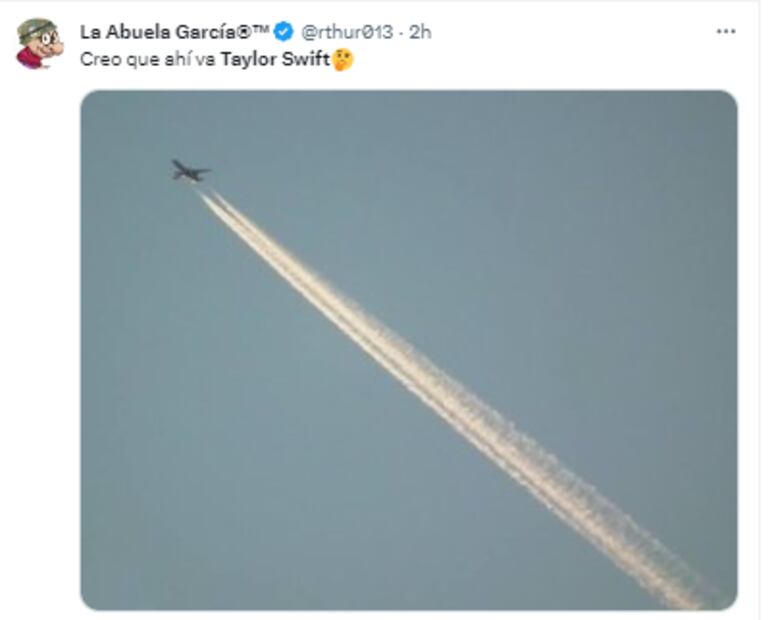This screenshot has height=620, width=770.
Task: Click the airplane silhouette in the photo
Action: click(x=190, y=170)
